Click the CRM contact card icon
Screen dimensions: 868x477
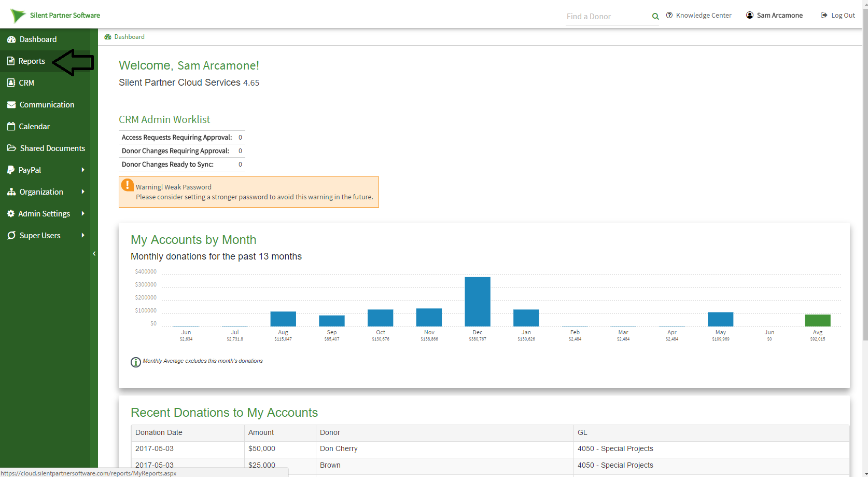11,83
